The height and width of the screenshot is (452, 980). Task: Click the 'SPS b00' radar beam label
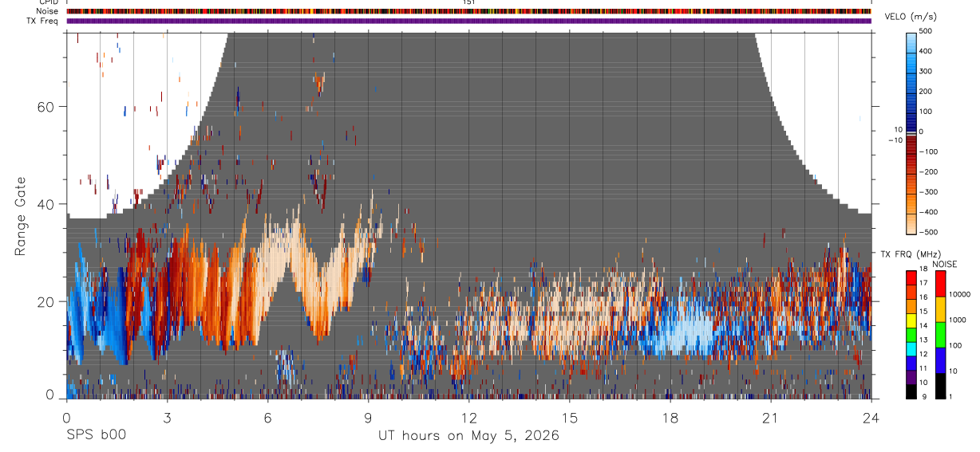pyautogui.click(x=96, y=435)
